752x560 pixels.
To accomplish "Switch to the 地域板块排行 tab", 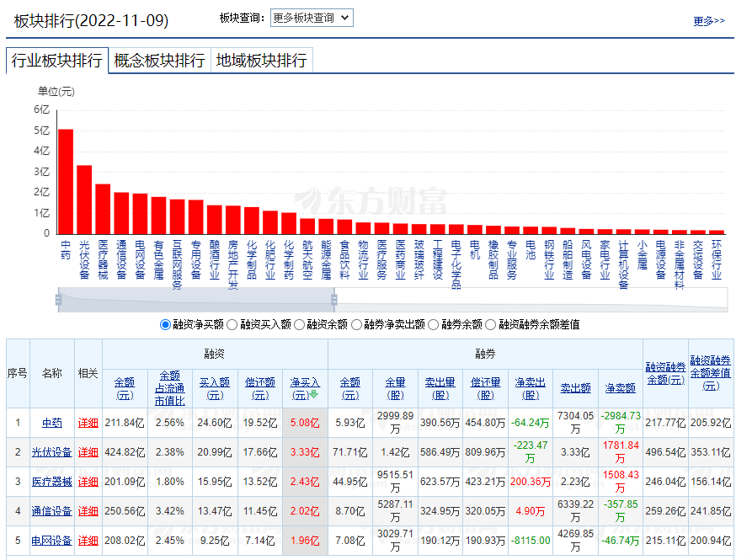I will point(261,61).
